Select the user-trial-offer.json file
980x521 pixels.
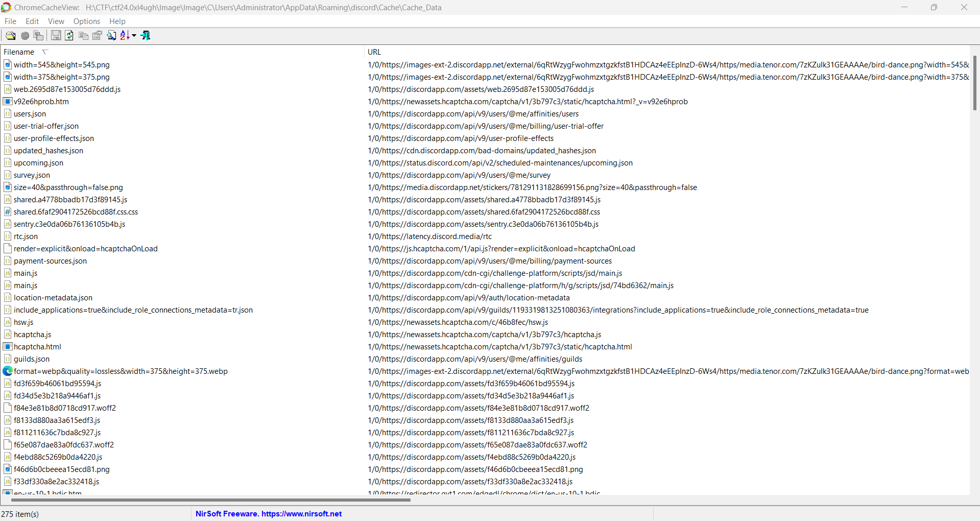pos(46,126)
